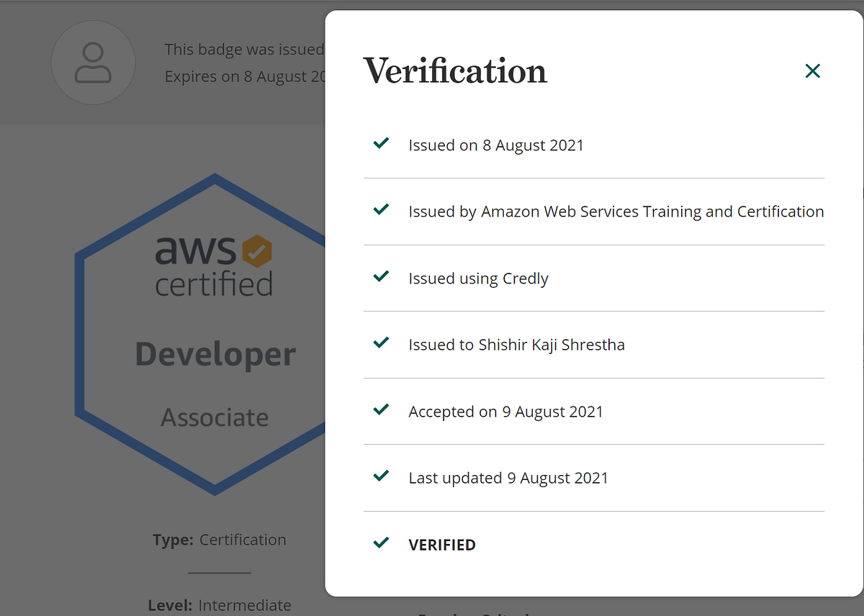Click the checkmark next to VERIFIED
Image resolution: width=864 pixels, height=616 pixels.
pos(382,543)
